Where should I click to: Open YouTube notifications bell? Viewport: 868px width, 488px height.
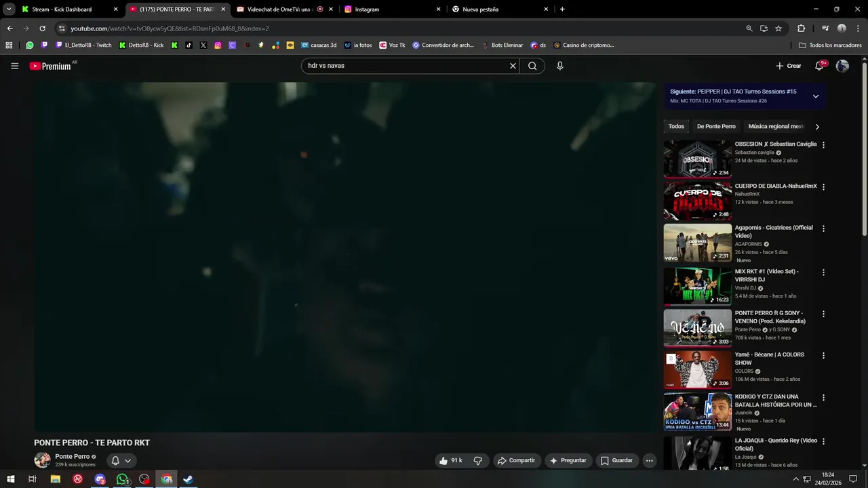point(819,66)
